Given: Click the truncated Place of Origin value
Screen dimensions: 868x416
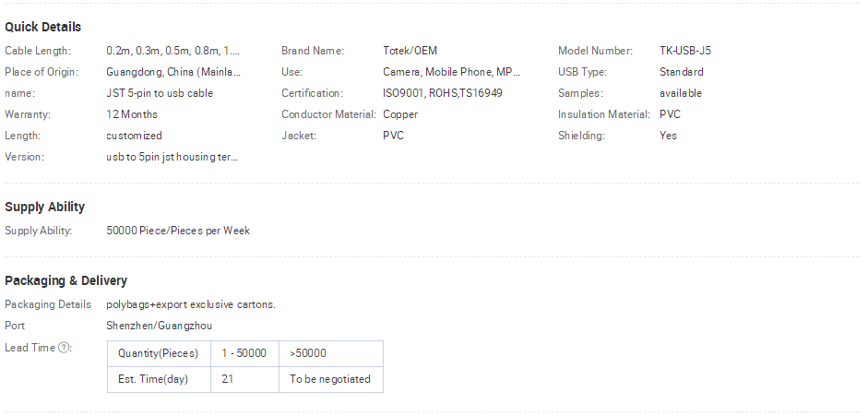Looking at the screenshot, I should click(173, 72).
